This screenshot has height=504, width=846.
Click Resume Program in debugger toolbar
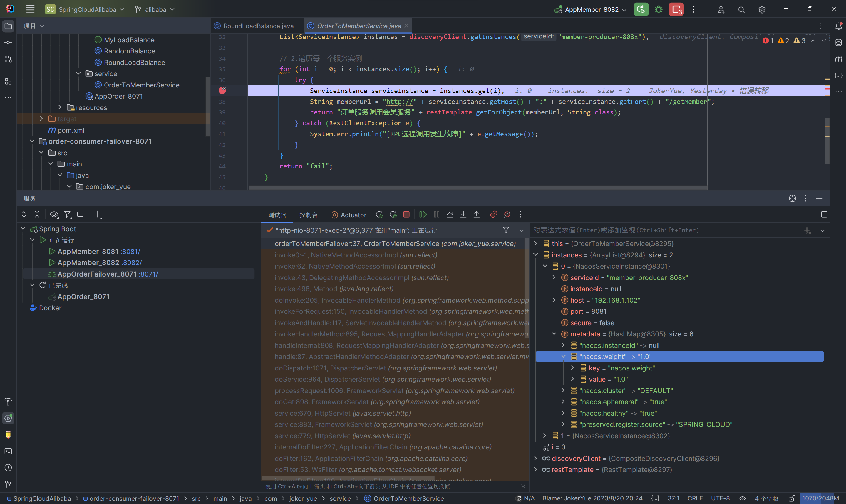click(x=423, y=215)
